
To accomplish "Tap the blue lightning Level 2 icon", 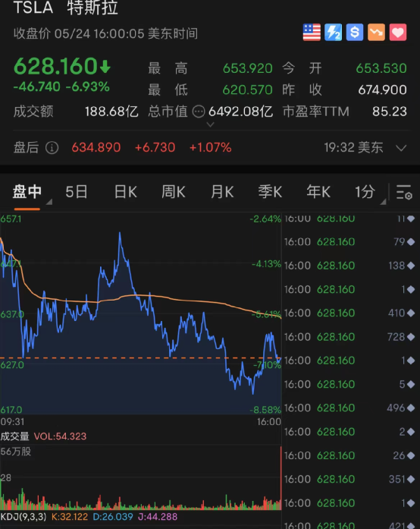I will 333,33.
